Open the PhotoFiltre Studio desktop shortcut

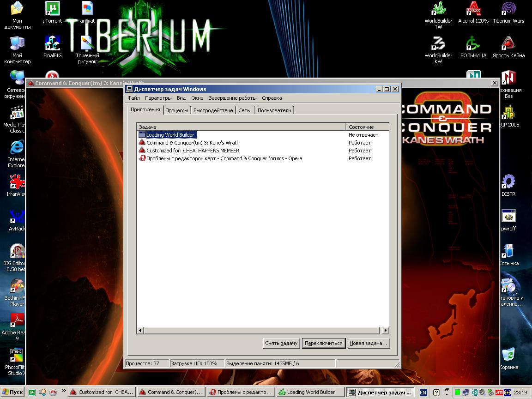click(16, 362)
